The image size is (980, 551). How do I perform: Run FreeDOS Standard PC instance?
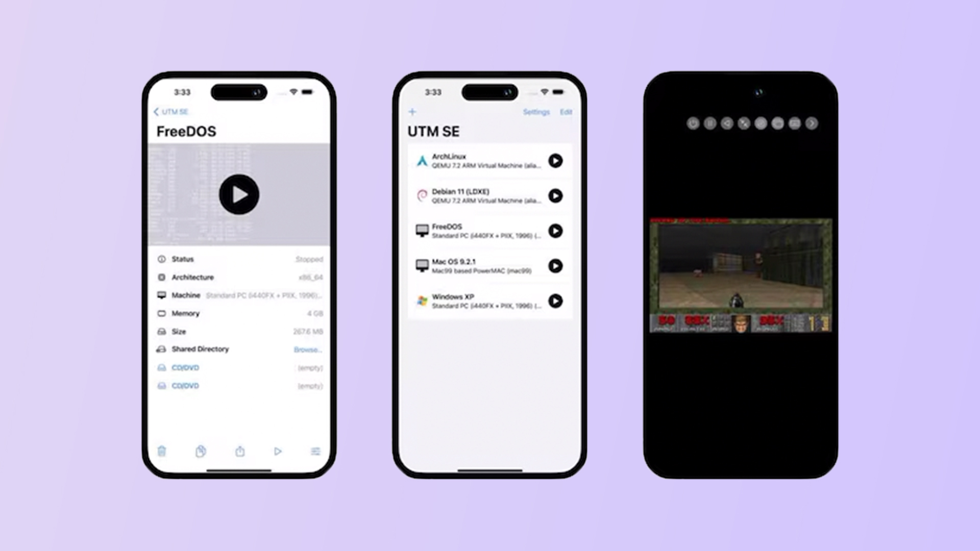pos(555,231)
